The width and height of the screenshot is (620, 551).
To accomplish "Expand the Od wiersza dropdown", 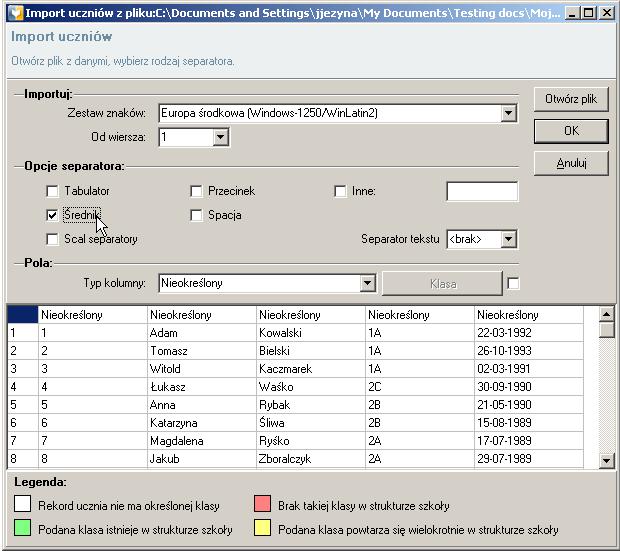I will click(221, 137).
